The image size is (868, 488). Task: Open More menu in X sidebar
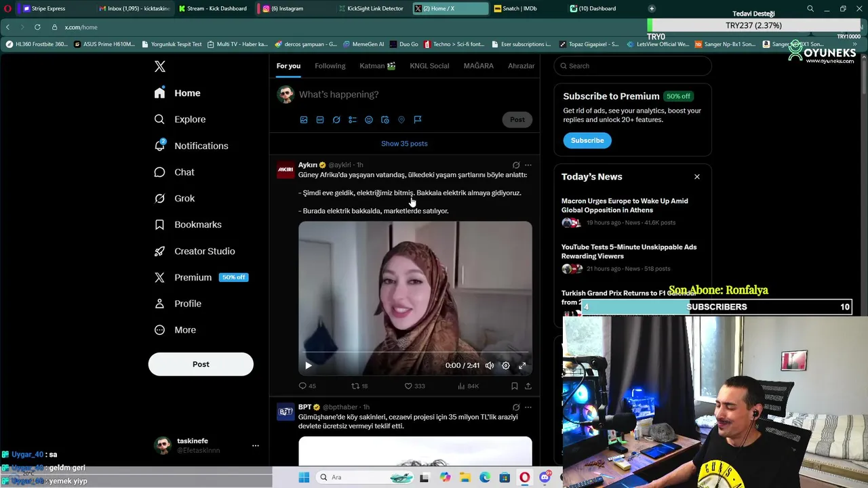[x=175, y=330]
